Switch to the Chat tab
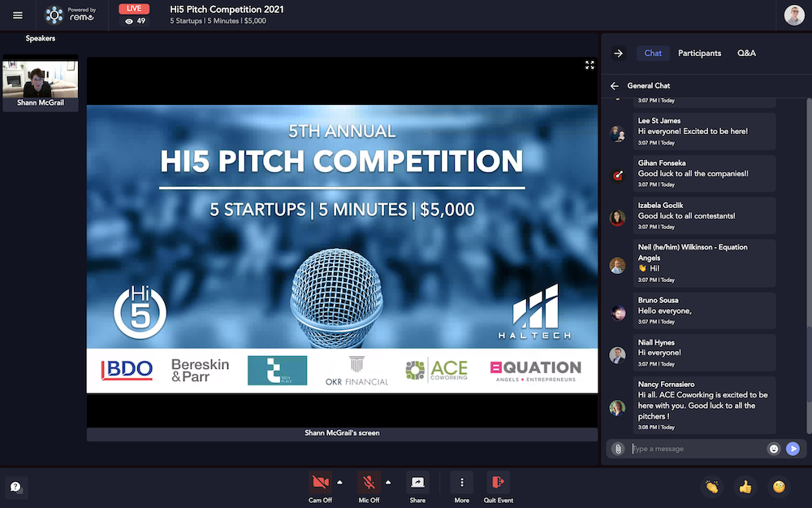The width and height of the screenshot is (812, 508). (653, 53)
